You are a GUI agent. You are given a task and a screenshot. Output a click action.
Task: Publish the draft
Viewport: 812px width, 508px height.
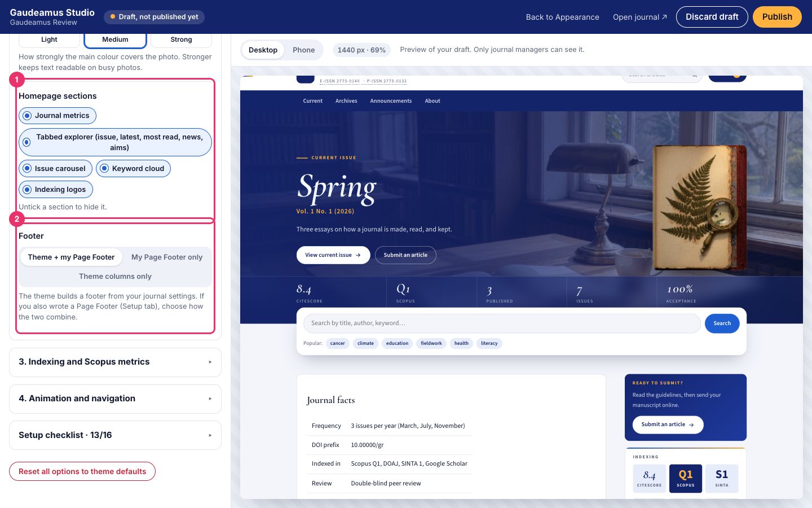777,17
